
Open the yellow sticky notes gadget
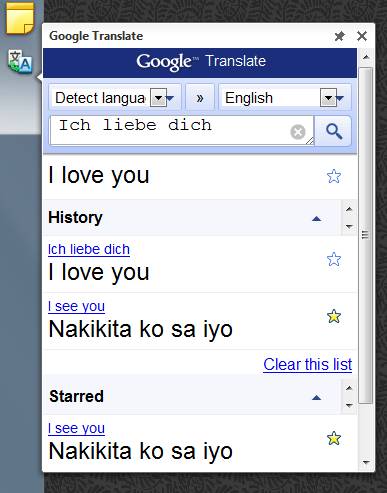coord(20,17)
